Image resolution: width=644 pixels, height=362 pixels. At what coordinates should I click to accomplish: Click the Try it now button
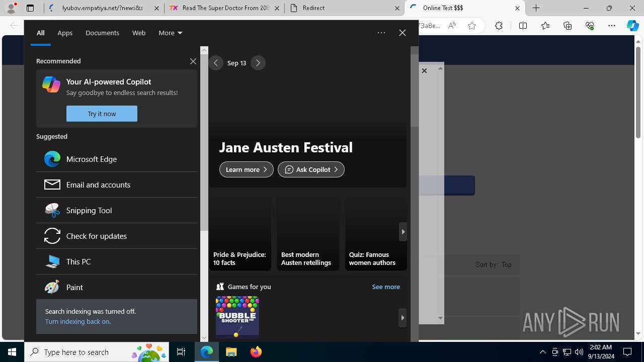click(x=102, y=114)
